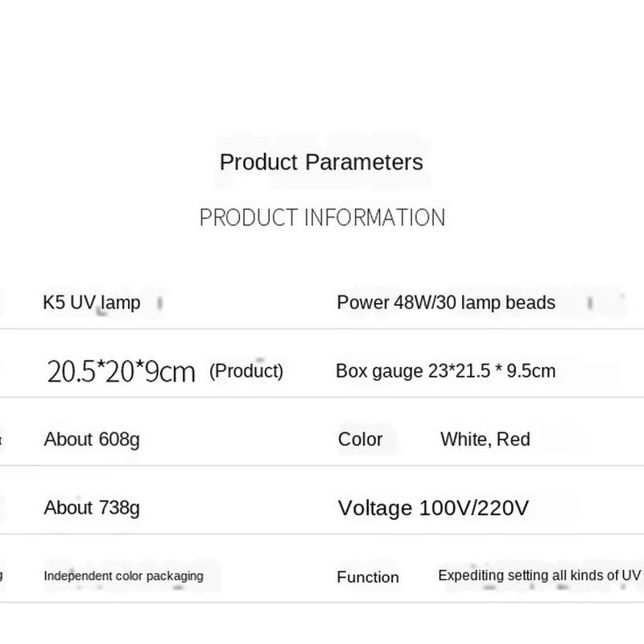Click the "About 608g" weight value
Image resolution: width=644 pixels, height=644 pixels.
pyautogui.click(x=92, y=440)
